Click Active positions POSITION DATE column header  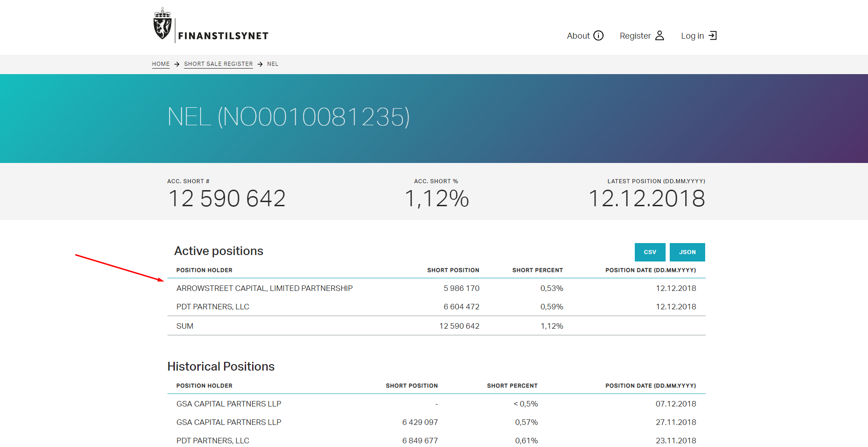point(650,270)
